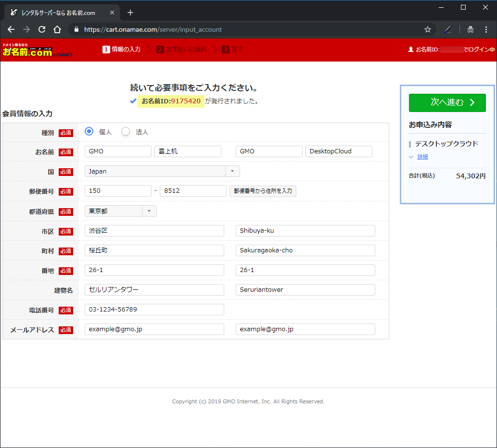The height and width of the screenshot is (448, 497).
Task: Click the 会員情報の入力 heading
Action: pyautogui.click(x=27, y=113)
